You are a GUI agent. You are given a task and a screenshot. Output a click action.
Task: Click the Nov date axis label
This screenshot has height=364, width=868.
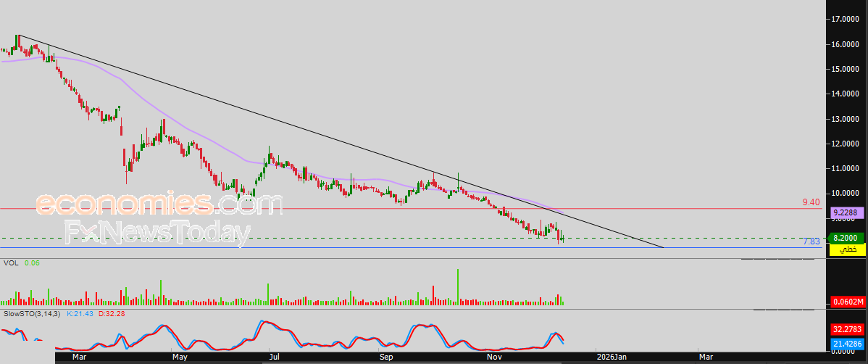(x=494, y=357)
